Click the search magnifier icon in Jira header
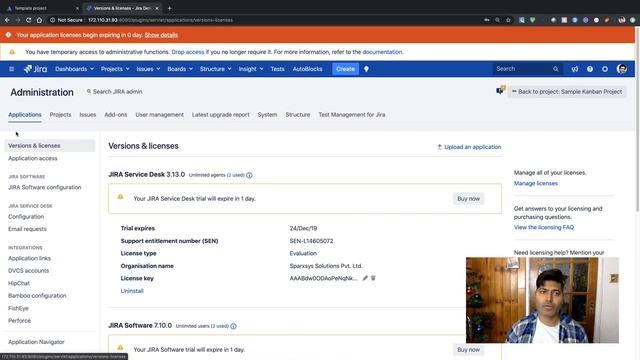This screenshot has height=360, width=640. point(556,69)
